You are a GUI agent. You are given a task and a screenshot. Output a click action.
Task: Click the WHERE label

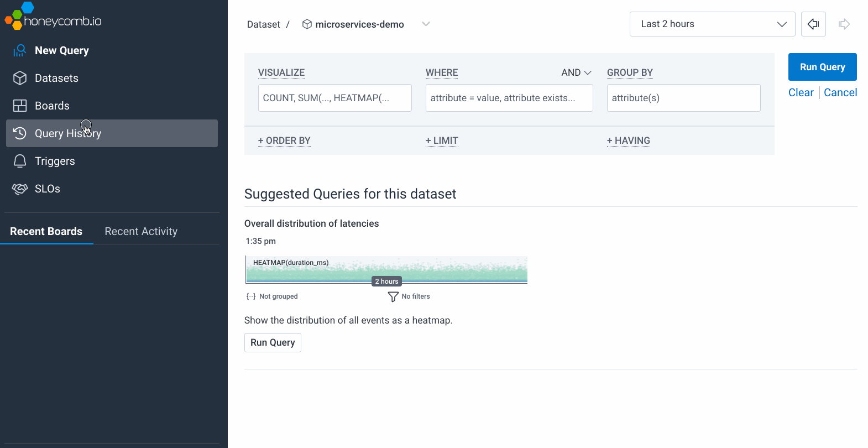pyautogui.click(x=442, y=72)
